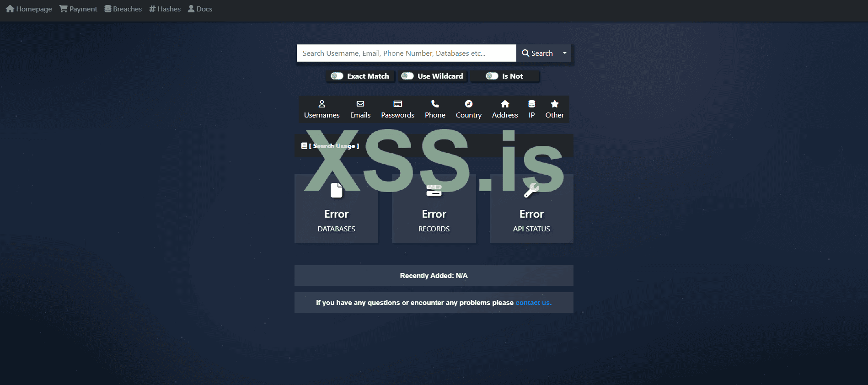Click the Homepage house icon
The image size is (868, 385).
pyautogui.click(x=10, y=9)
